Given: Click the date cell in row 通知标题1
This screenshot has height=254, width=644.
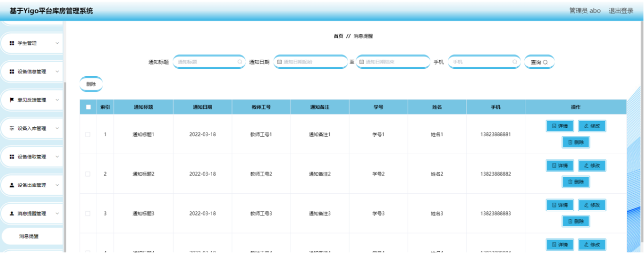Looking at the screenshot, I should 203,134.
